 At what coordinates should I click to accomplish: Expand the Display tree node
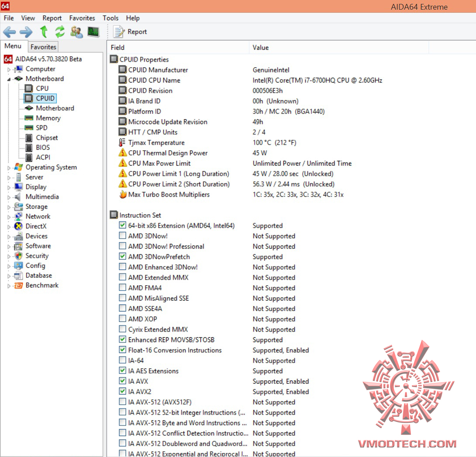[x=9, y=187]
